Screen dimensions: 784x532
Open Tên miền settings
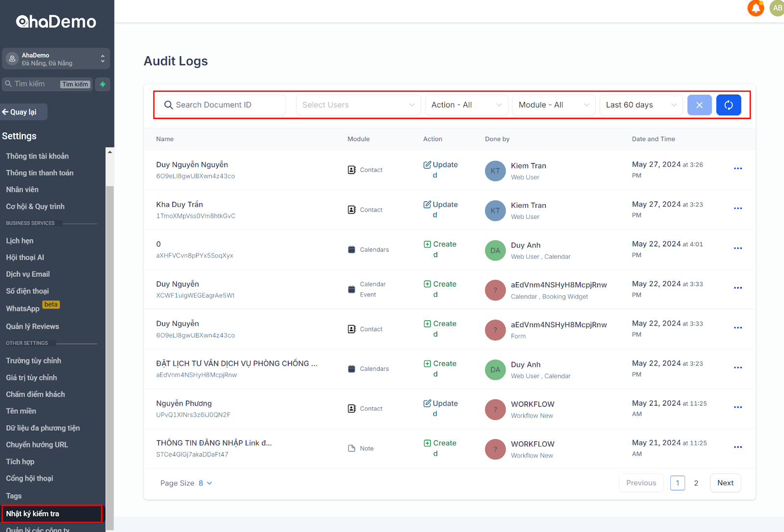tap(21, 411)
